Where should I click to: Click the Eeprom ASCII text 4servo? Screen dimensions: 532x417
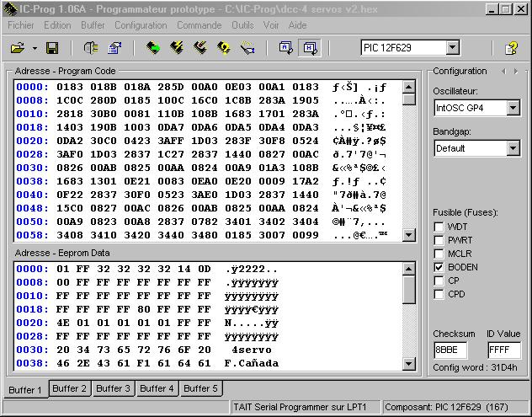[x=252, y=350]
